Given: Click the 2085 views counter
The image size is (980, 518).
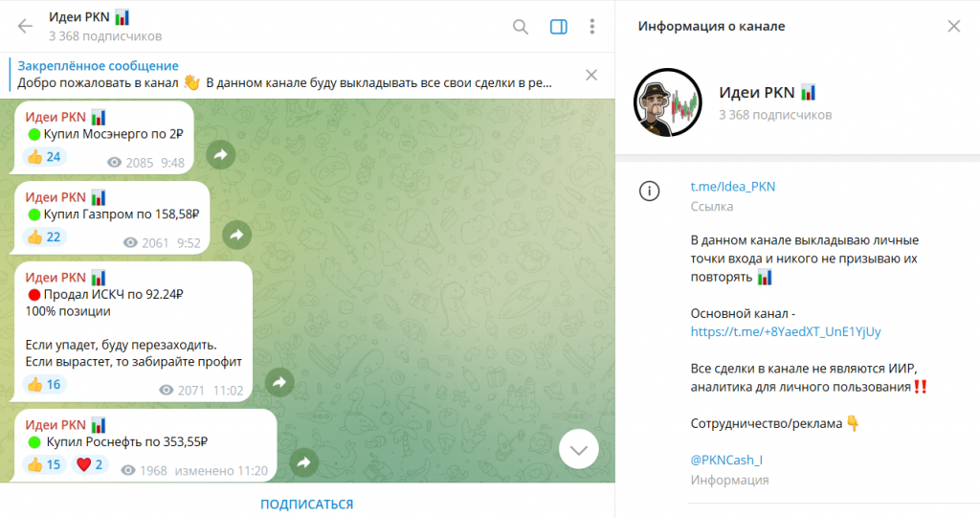Looking at the screenshot, I should click(130, 163).
